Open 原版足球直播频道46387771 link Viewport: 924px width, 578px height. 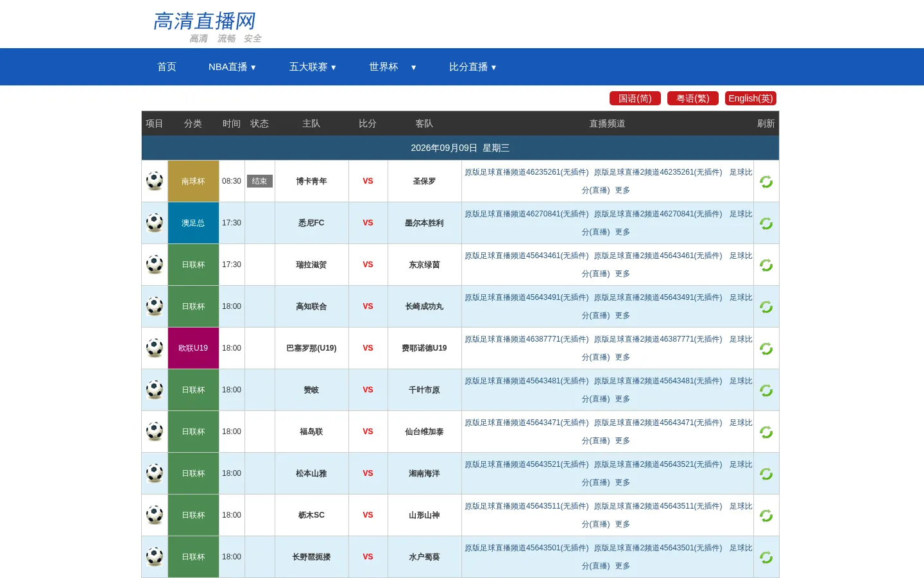[527, 339]
